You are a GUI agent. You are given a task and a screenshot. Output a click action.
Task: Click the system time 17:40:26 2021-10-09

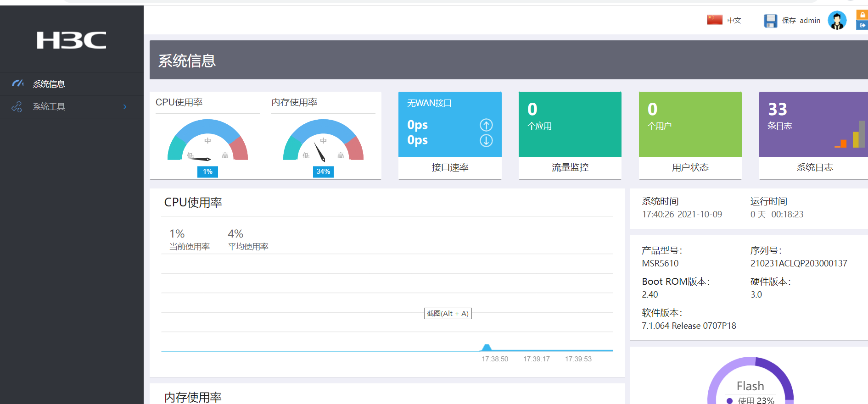682,215
